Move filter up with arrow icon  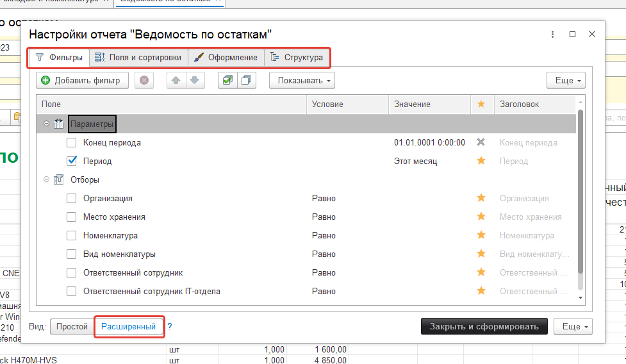click(x=176, y=80)
